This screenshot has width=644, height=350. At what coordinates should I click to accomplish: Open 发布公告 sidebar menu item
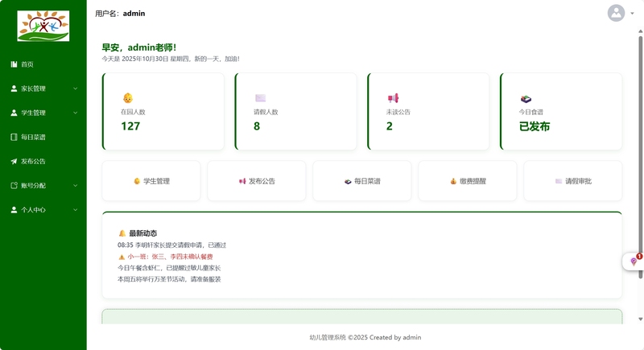coord(43,161)
